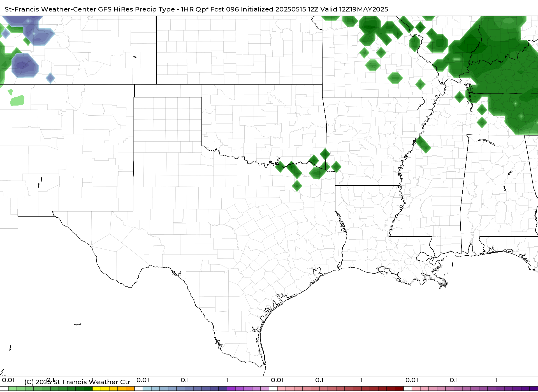This screenshot has height=392, width=538.
Task: Click the '0.1' label above the blue scale
Action: tap(185, 380)
